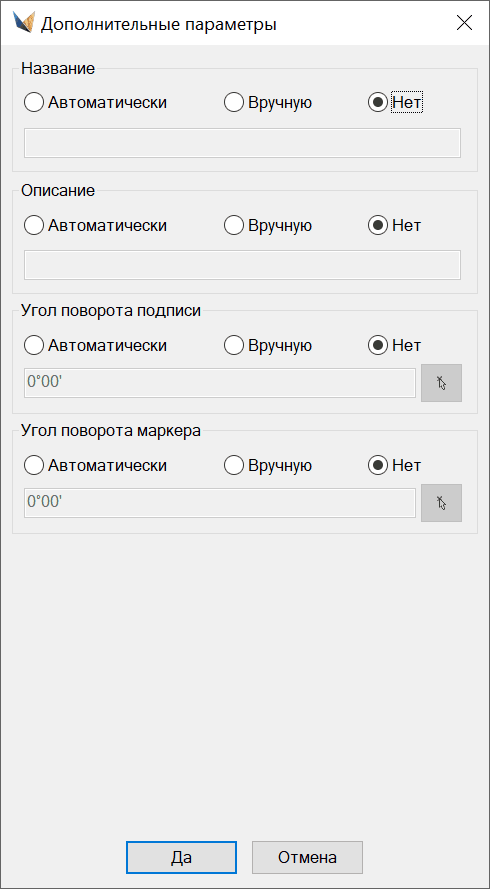Close the Дополнительные параметры dialog
The width and height of the screenshot is (490, 889).
coord(464,23)
